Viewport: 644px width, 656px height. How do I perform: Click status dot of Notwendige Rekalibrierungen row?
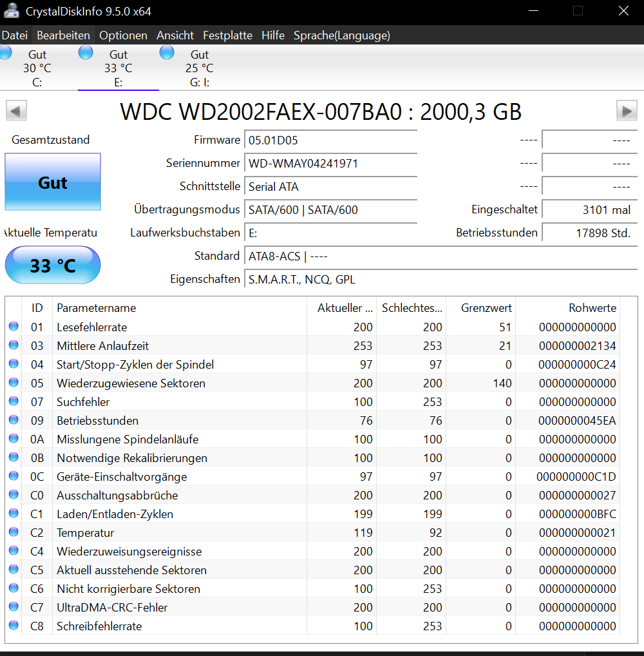(14, 458)
